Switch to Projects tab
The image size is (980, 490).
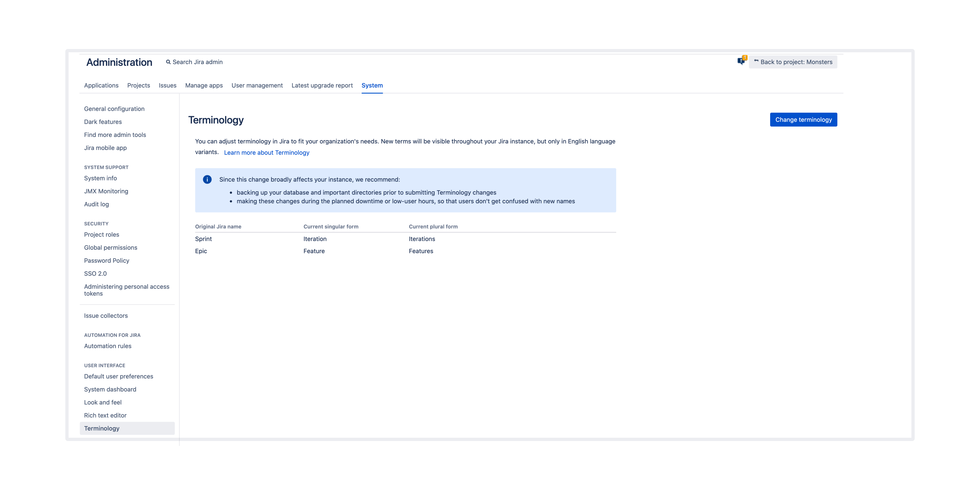coord(139,85)
